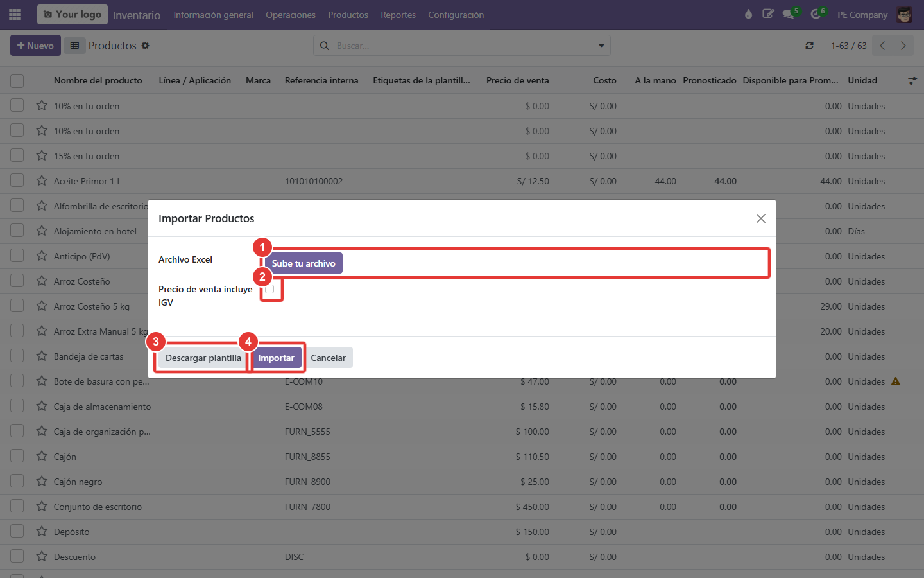The image size is (924, 578).
Task: Click the 1-63 / 63 pager counter
Action: point(848,46)
